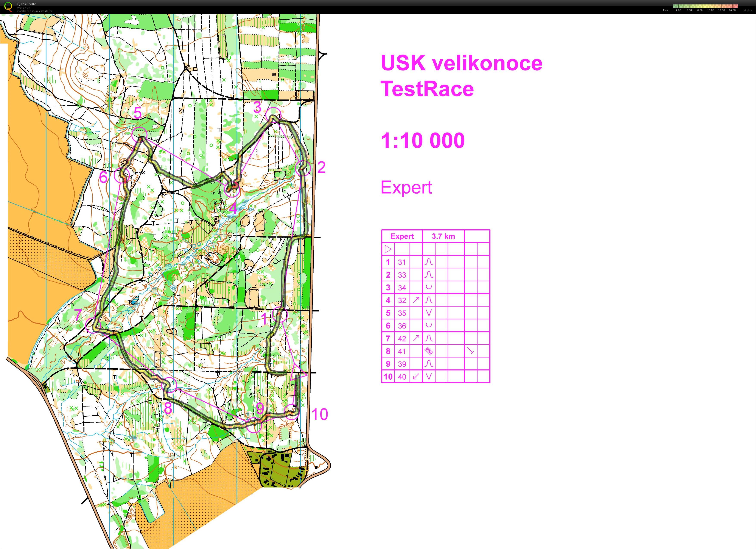The image size is (756, 549).
Task: Click the "min/km" unit label
Action: (x=747, y=10)
